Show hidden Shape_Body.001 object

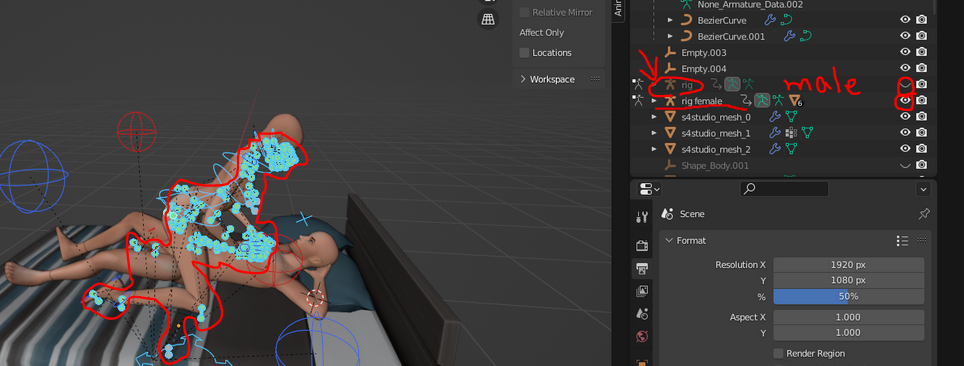(x=905, y=165)
